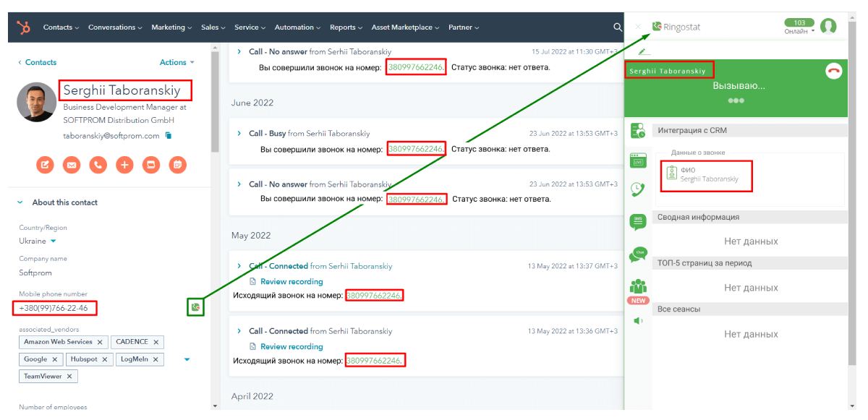The width and height of the screenshot is (868, 420).
Task: Go back via the Contacts link
Action: 38,63
